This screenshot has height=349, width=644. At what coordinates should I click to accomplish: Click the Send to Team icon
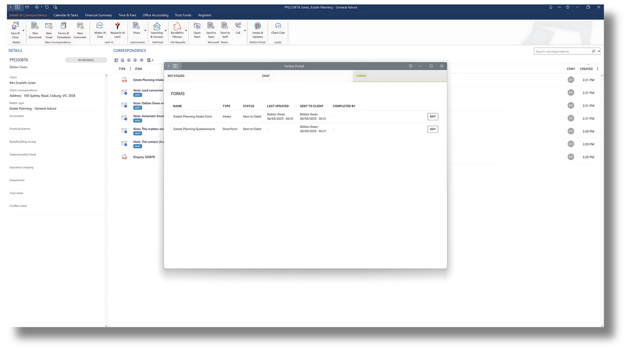point(211,29)
